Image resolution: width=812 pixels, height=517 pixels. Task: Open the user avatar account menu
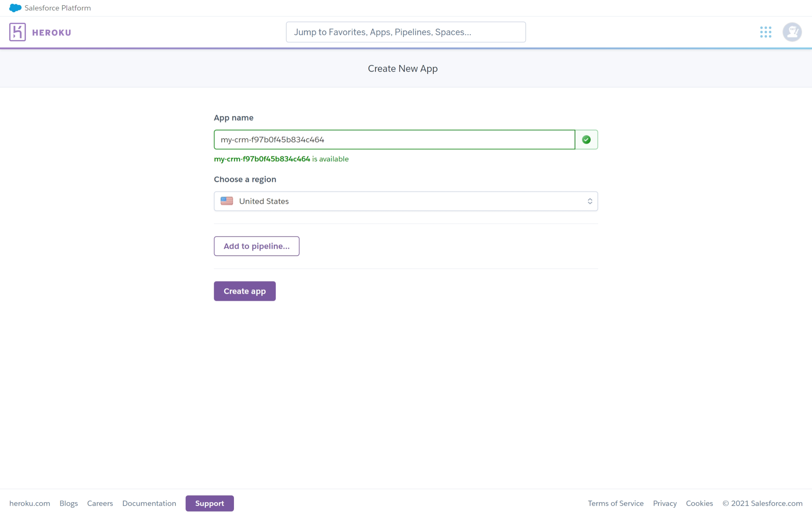[x=791, y=32]
